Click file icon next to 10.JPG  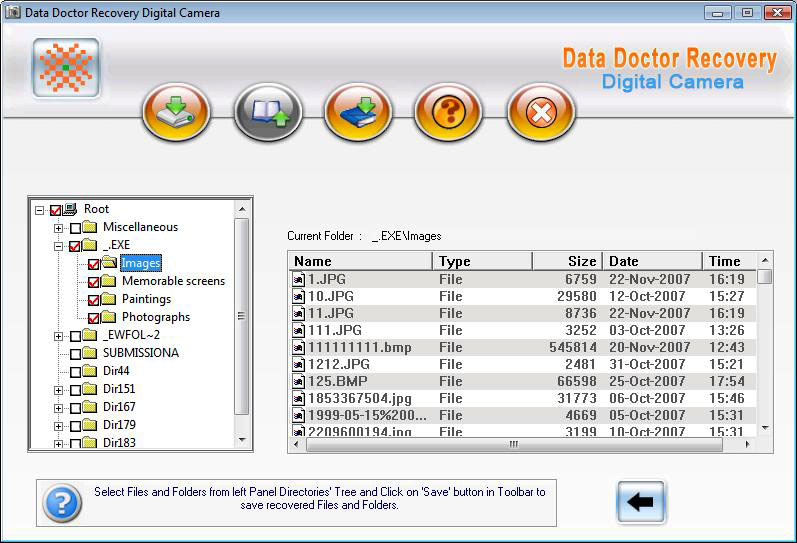(x=299, y=296)
